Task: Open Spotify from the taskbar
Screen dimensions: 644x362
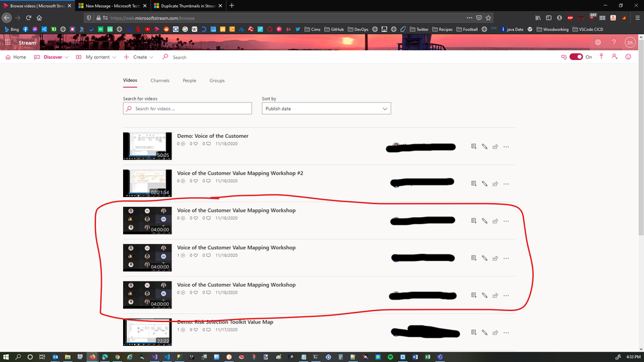Action: click(x=390, y=357)
